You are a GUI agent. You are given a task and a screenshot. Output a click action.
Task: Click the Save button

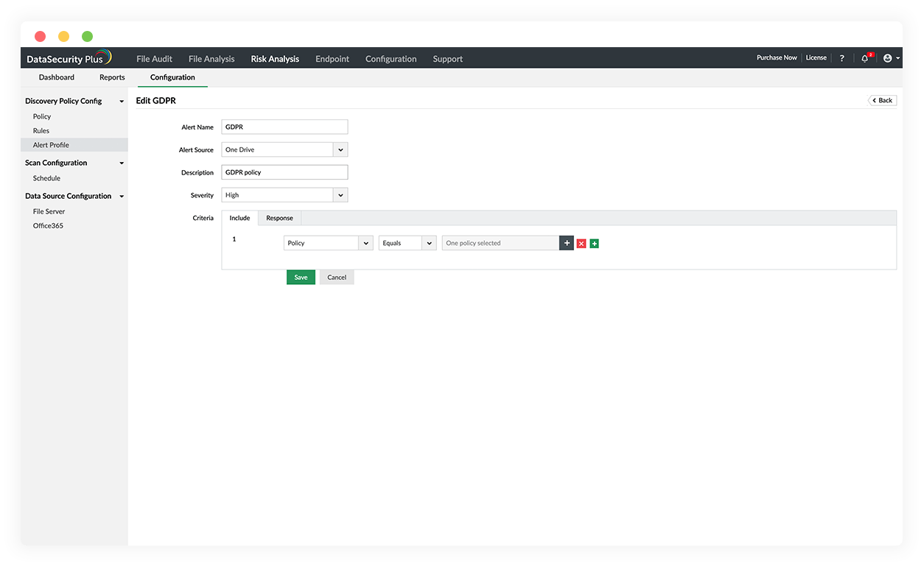click(x=301, y=277)
